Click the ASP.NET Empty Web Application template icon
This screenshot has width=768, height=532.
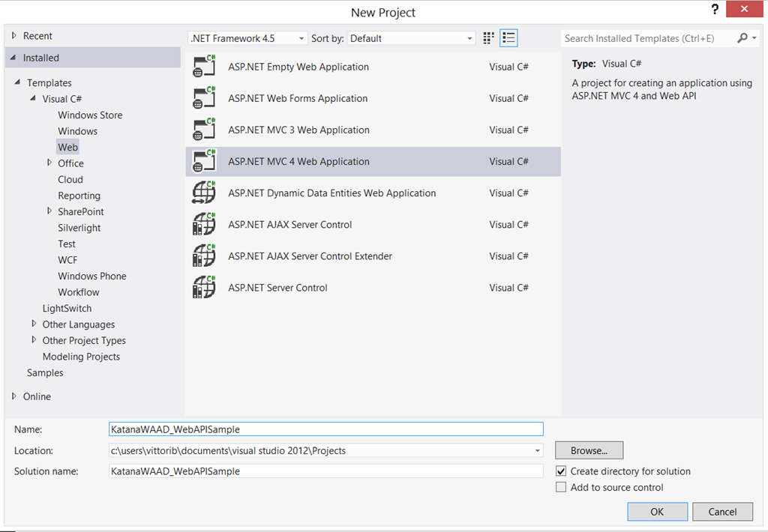click(x=204, y=67)
